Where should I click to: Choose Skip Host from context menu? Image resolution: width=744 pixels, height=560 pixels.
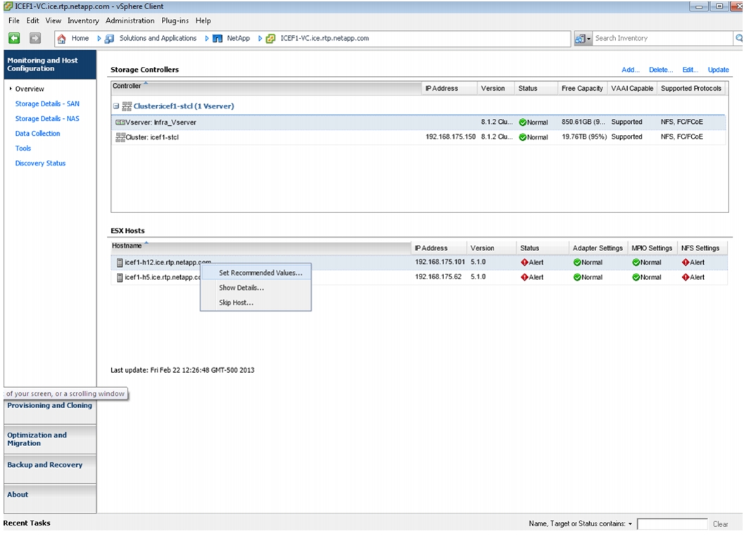pyautogui.click(x=256, y=303)
